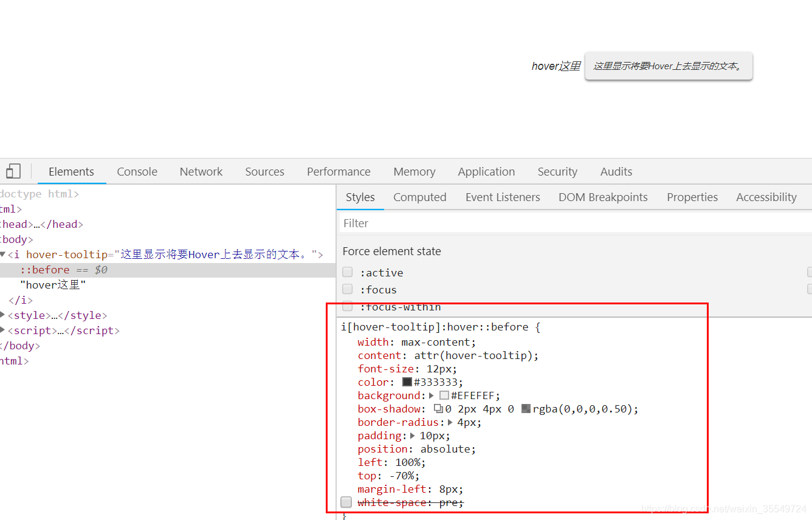Open the box-shadow editor icon
The width and height of the screenshot is (812, 520).
(x=438, y=409)
